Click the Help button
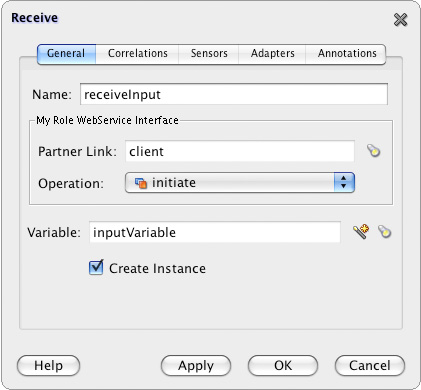The height and width of the screenshot is (390, 421). point(48,366)
